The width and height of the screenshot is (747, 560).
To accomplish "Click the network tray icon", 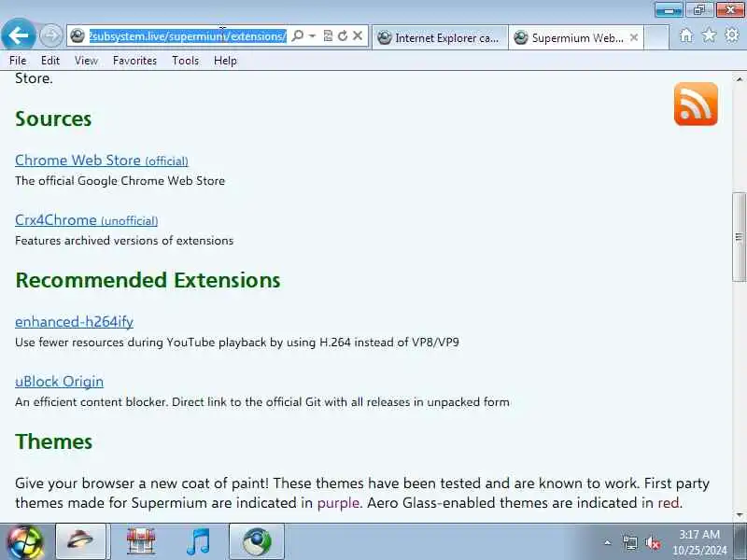I will point(629,542).
